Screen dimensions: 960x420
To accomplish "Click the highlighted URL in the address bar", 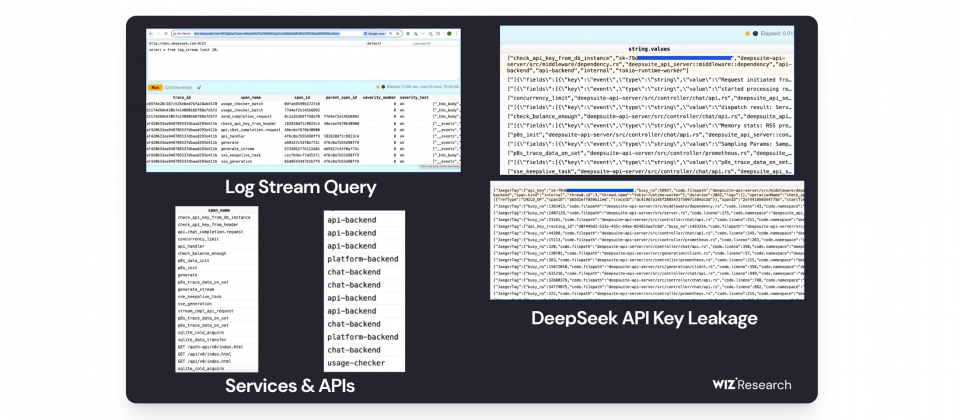I will (266, 34).
